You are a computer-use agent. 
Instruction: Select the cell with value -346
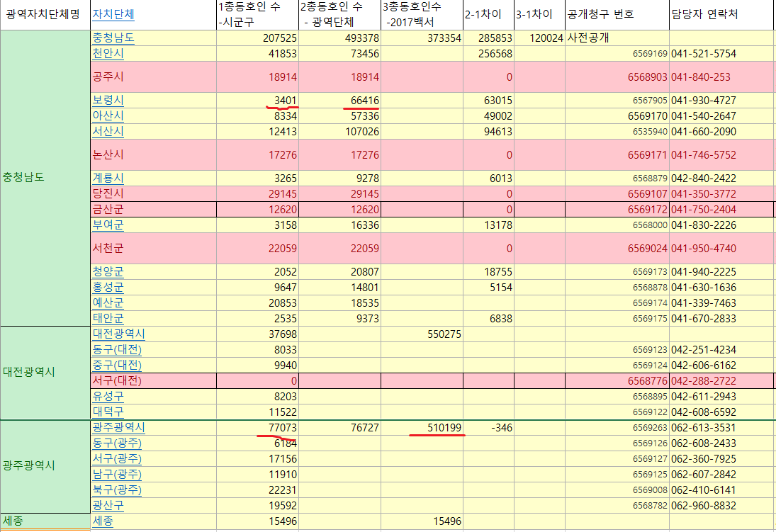(488, 428)
